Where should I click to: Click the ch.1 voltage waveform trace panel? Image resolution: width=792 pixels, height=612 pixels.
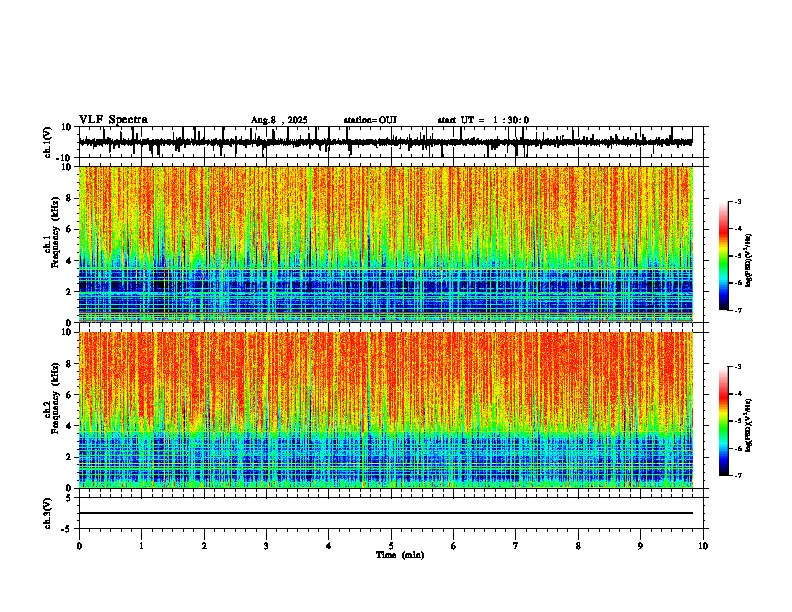pos(391,142)
